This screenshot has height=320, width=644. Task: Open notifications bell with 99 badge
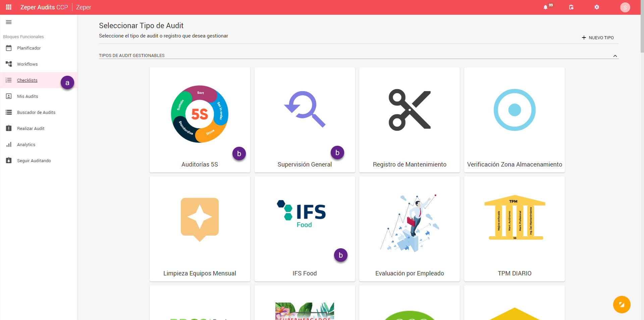[546, 7]
